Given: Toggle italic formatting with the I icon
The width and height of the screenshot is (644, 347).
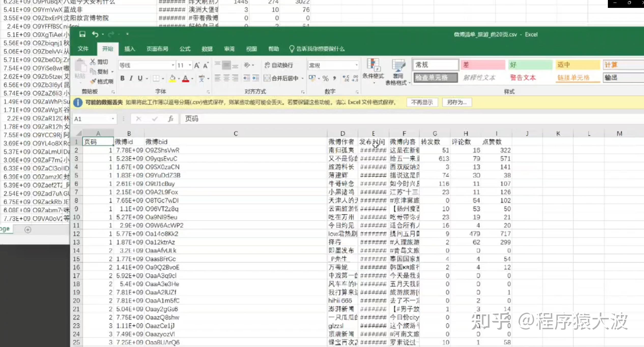Looking at the screenshot, I should (x=131, y=78).
